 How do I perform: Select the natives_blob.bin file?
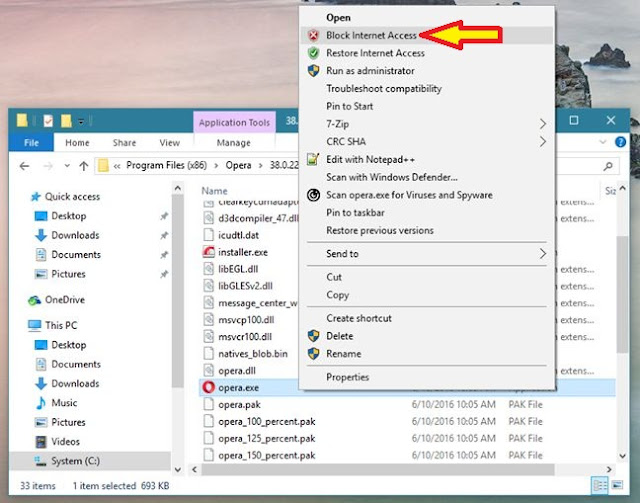[253, 354]
